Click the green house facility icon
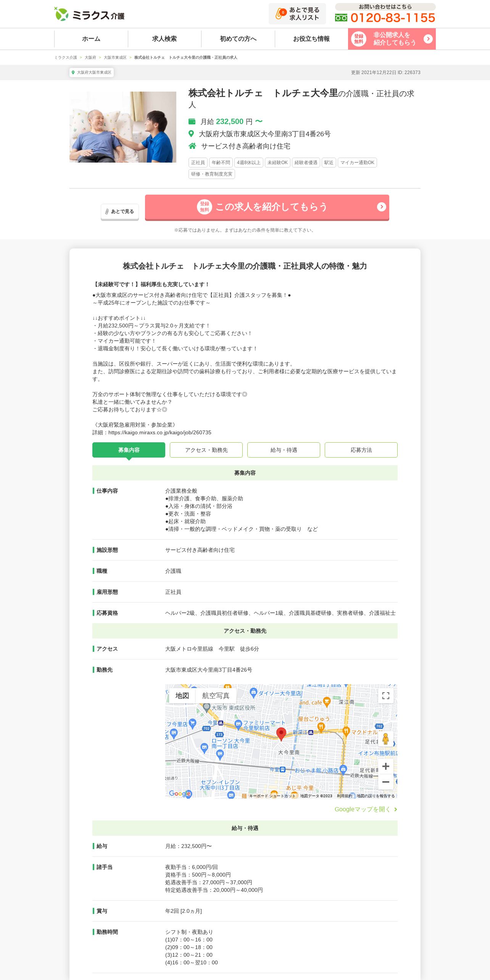Screen dimensions: 490x980 point(192,146)
